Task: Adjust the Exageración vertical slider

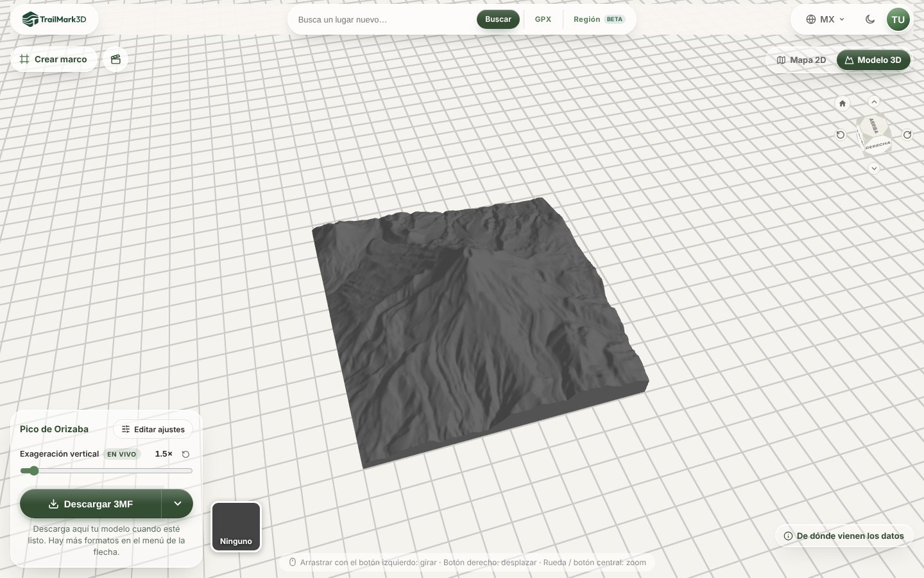Action: coord(107,471)
